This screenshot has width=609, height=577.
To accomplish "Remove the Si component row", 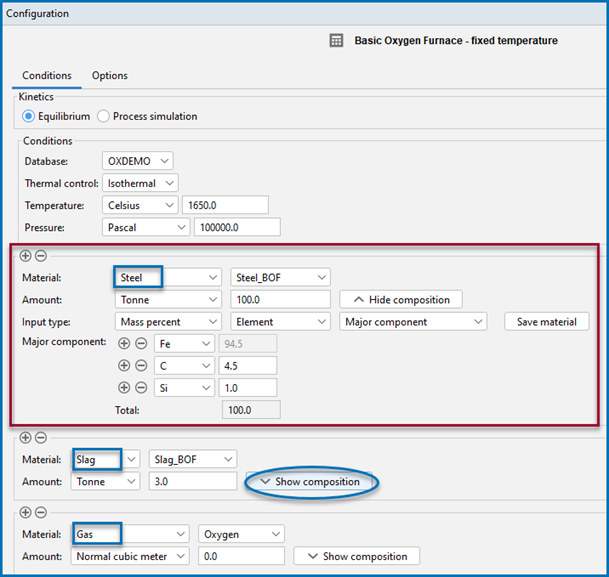I will click(141, 388).
